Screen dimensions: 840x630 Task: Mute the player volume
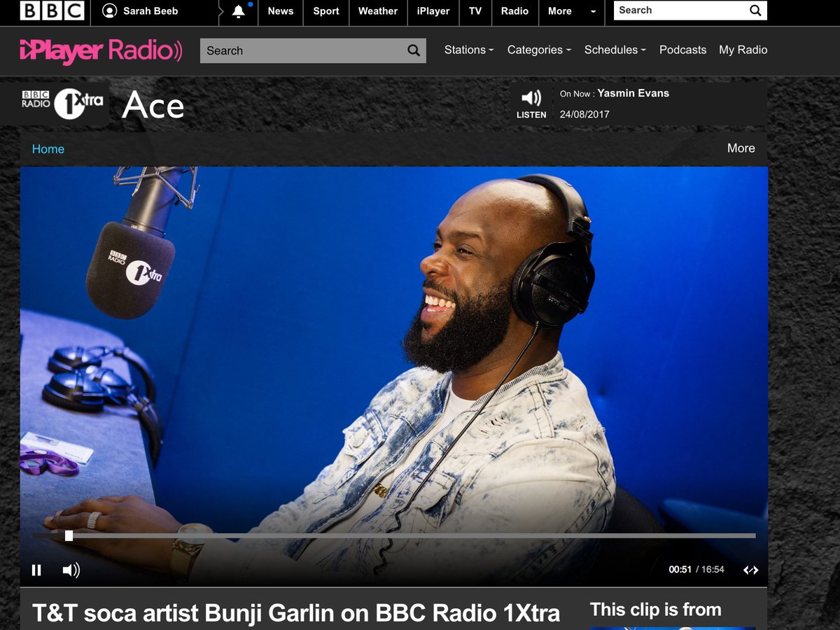point(71,570)
